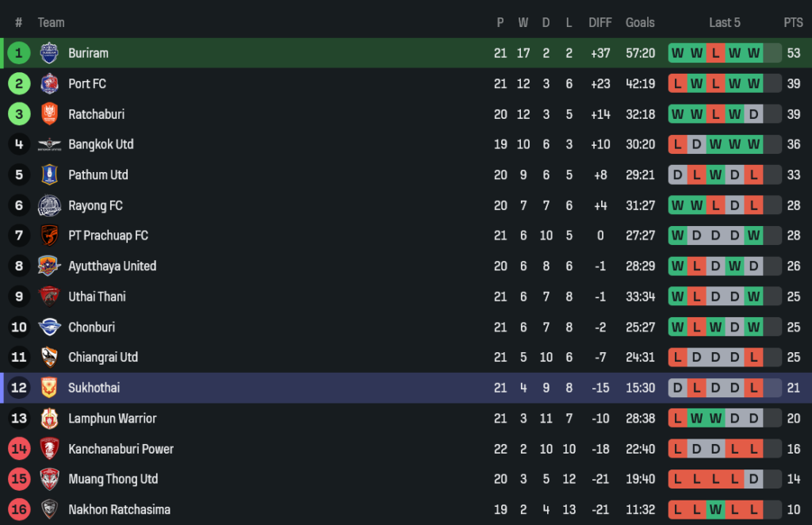The width and height of the screenshot is (812, 525).
Task: Click the Last 5 column header
Action: (724, 22)
